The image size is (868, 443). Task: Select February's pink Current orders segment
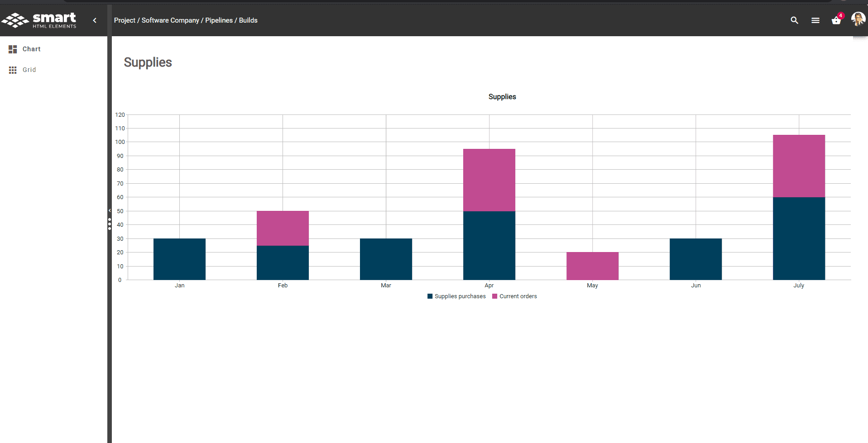pyautogui.click(x=283, y=228)
